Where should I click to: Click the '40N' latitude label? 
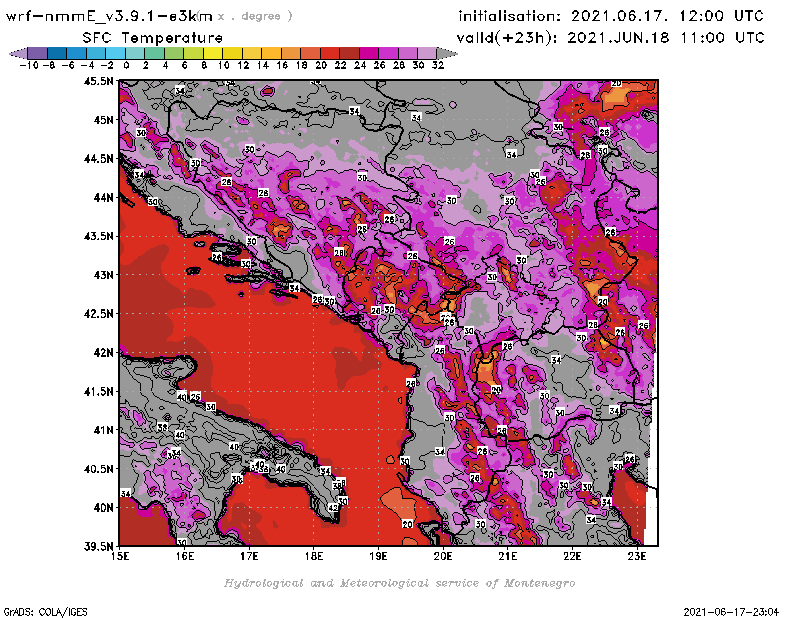point(104,508)
